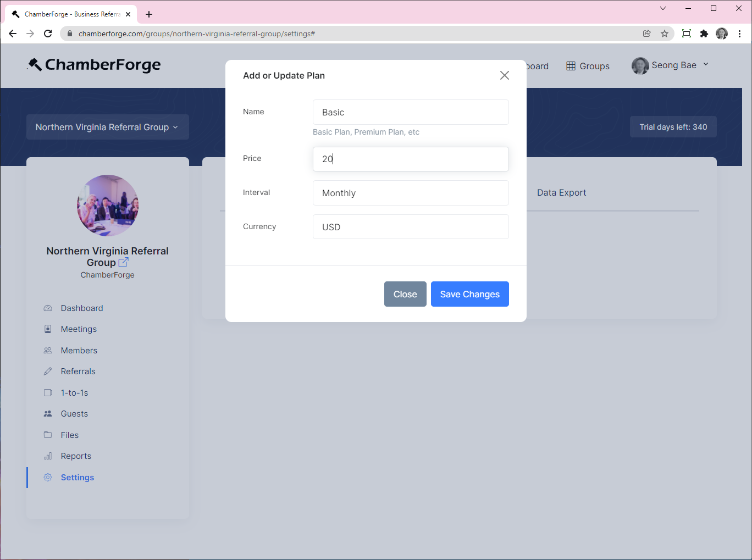
Task: Open the Interval dropdown showing Monthly
Action: click(410, 193)
